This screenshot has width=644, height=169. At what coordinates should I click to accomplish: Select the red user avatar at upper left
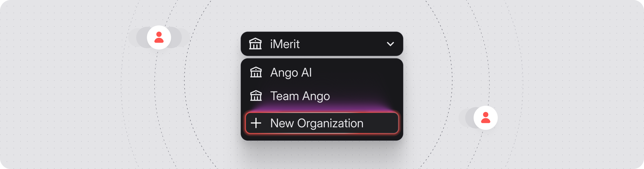(159, 37)
